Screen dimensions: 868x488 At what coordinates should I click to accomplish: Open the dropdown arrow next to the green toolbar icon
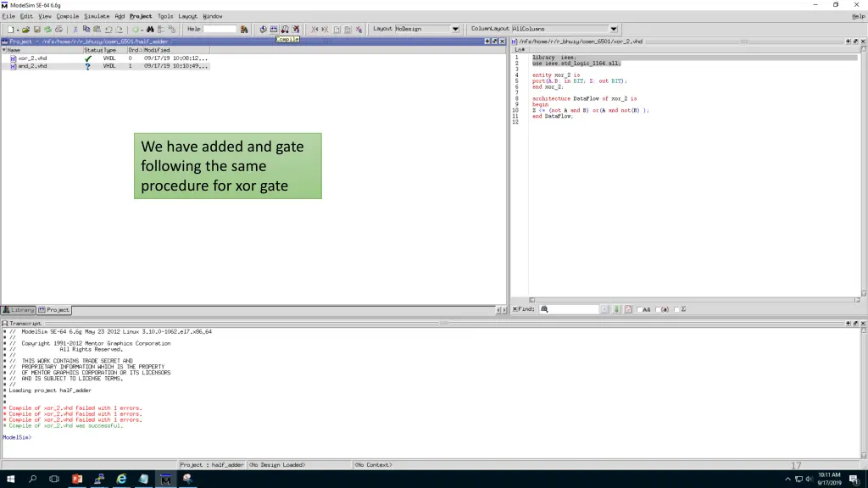(142, 30)
